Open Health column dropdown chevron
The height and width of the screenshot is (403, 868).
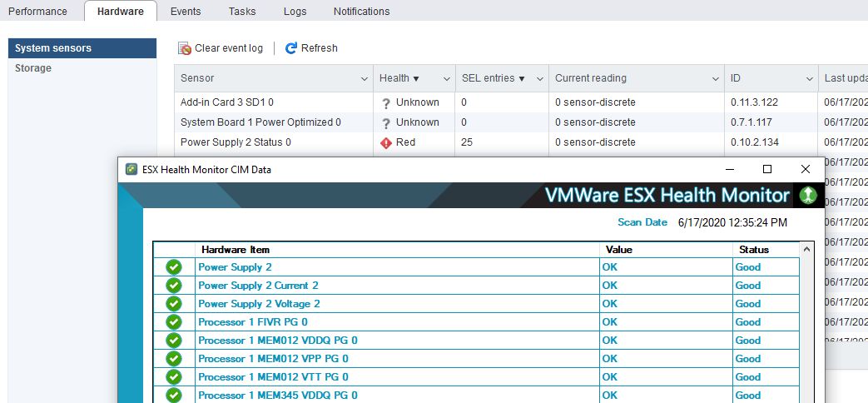click(x=447, y=79)
